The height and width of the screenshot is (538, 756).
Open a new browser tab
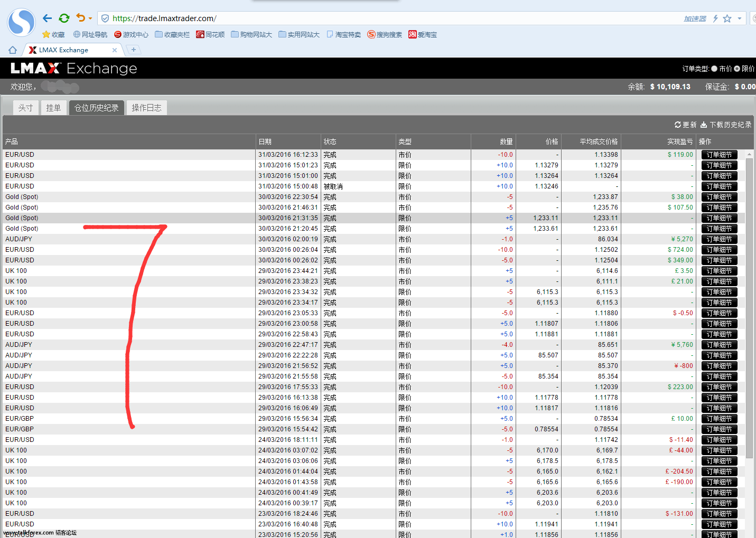(134, 50)
